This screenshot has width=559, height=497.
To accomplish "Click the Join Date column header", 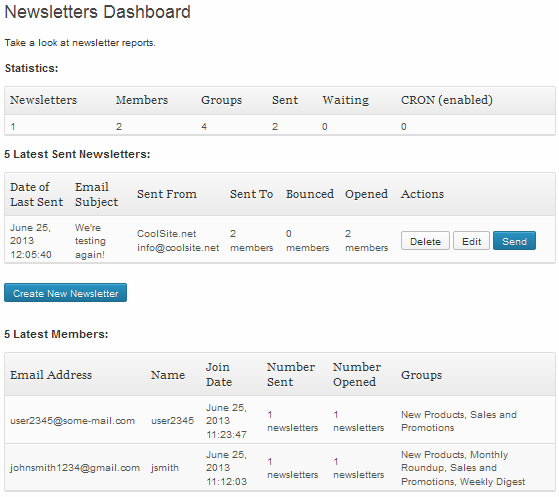I will pyautogui.click(x=219, y=374).
